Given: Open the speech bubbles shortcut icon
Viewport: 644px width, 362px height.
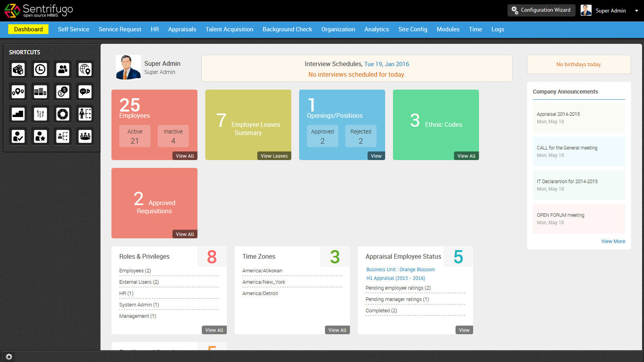Looking at the screenshot, I should click(85, 92).
